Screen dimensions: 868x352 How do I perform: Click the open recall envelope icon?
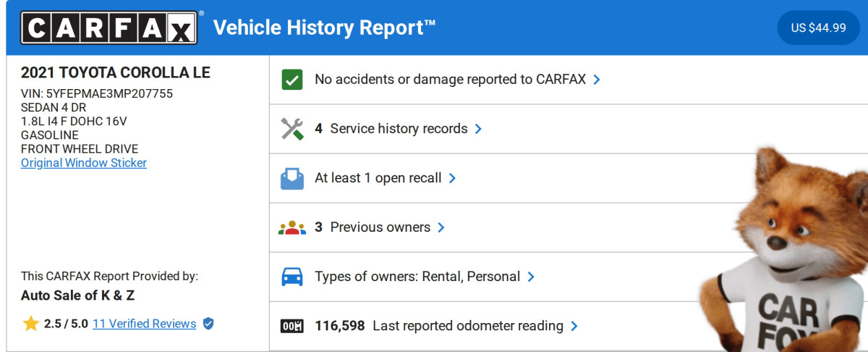pos(292,178)
